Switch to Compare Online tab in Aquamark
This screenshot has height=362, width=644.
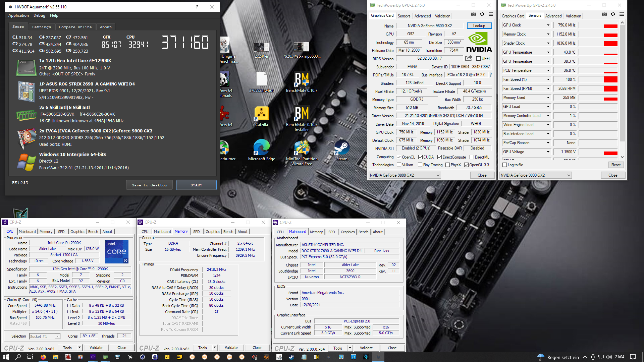75,27
